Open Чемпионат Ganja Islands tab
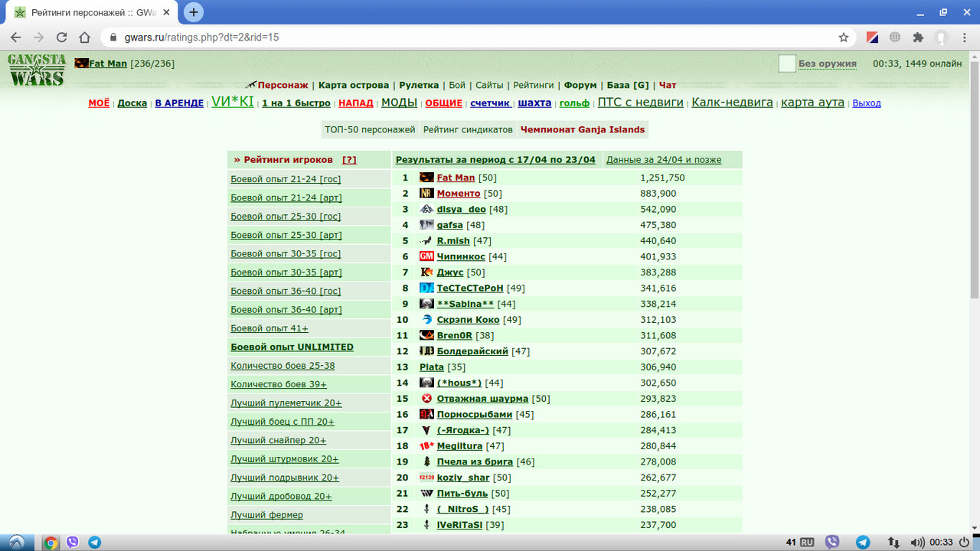The height and width of the screenshot is (551, 980). point(583,129)
